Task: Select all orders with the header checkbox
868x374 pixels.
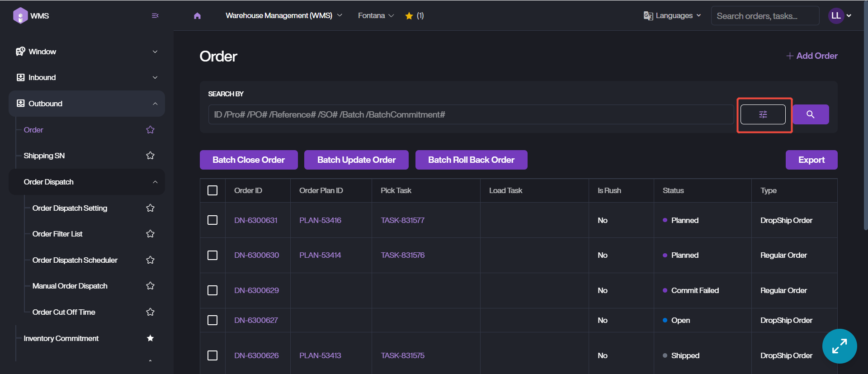Action: point(212,190)
